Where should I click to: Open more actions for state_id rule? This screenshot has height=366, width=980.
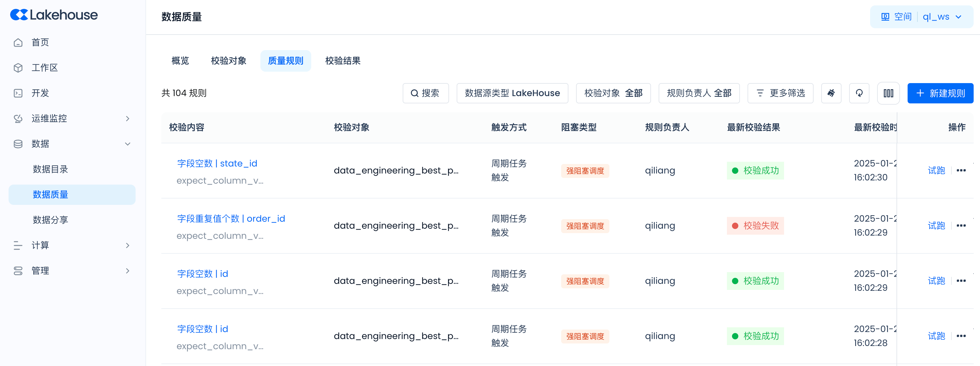[x=961, y=170]
